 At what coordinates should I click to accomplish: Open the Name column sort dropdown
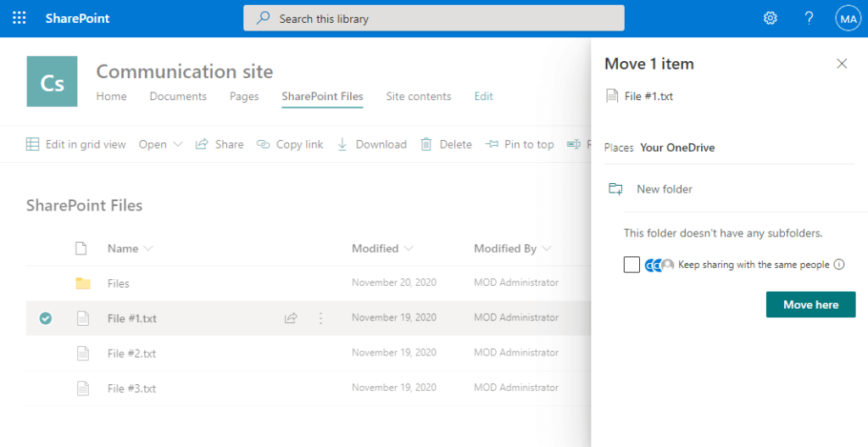point(147,249)
